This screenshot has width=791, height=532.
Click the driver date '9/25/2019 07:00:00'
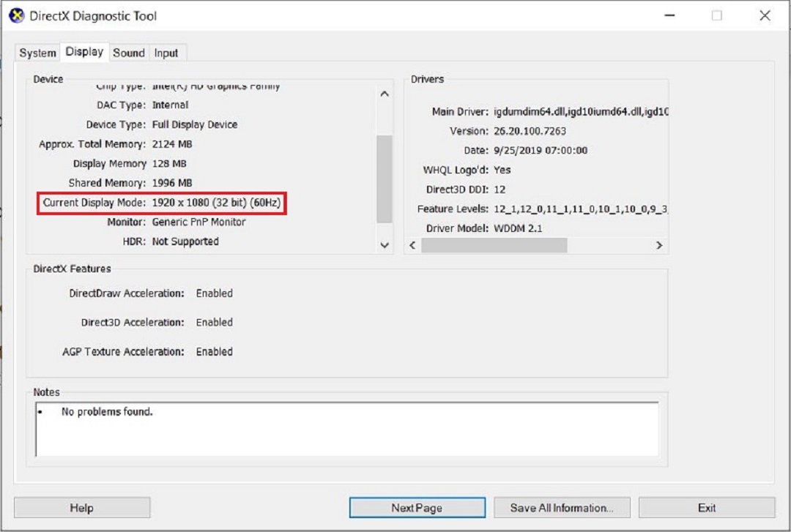pos(541,150)
